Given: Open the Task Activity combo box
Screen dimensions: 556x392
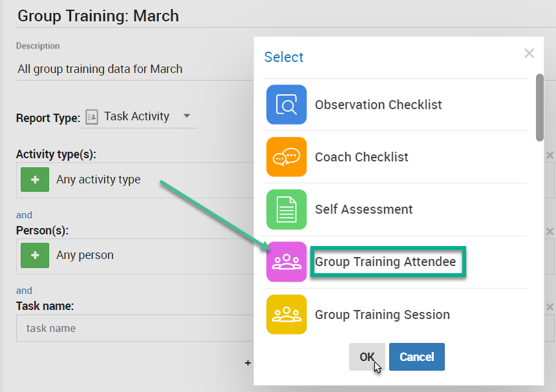Looking at the screenshot, I should click(138, 117).
